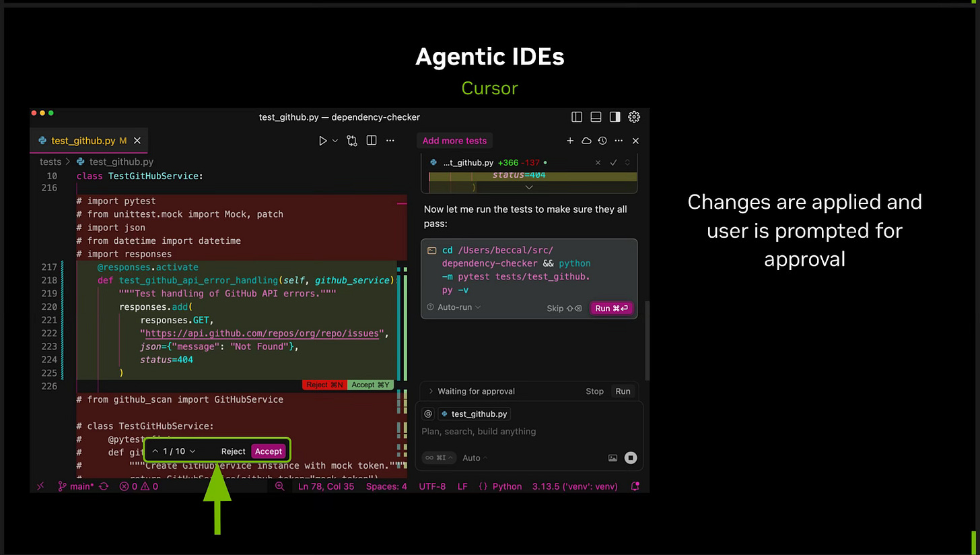Close the test_github.py editor tab
This screenshot has width=980, height=555.
click(137, 141)
